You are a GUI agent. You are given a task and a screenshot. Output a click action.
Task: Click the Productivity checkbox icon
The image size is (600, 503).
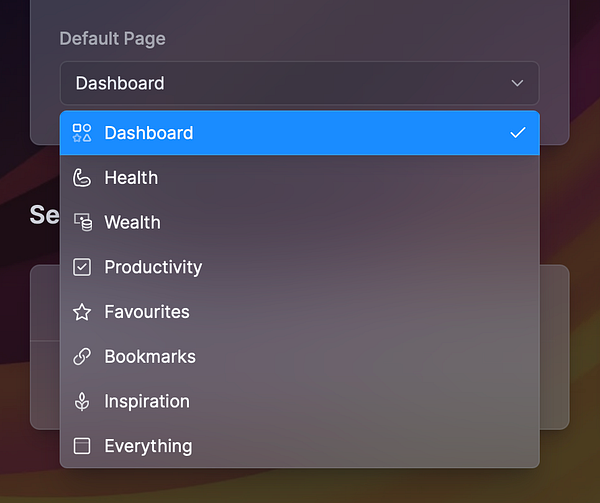click(x=82, y=267)
